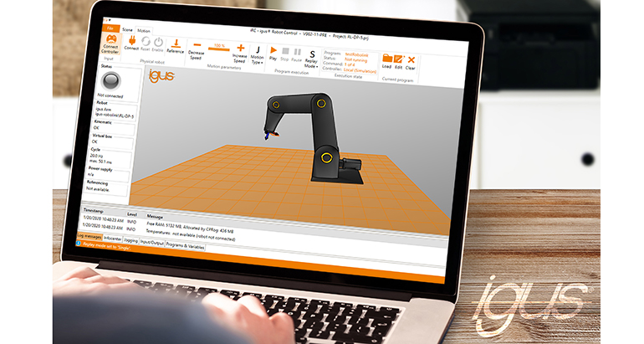
Task: Open the Motion Type dropdown
Action: coord(257,55)
